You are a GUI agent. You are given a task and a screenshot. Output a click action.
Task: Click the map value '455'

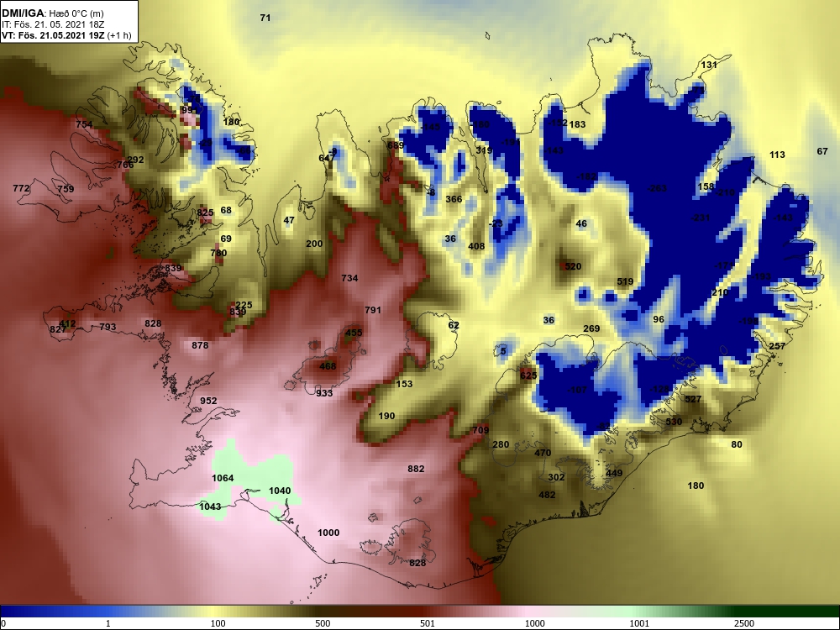point(354,333)
